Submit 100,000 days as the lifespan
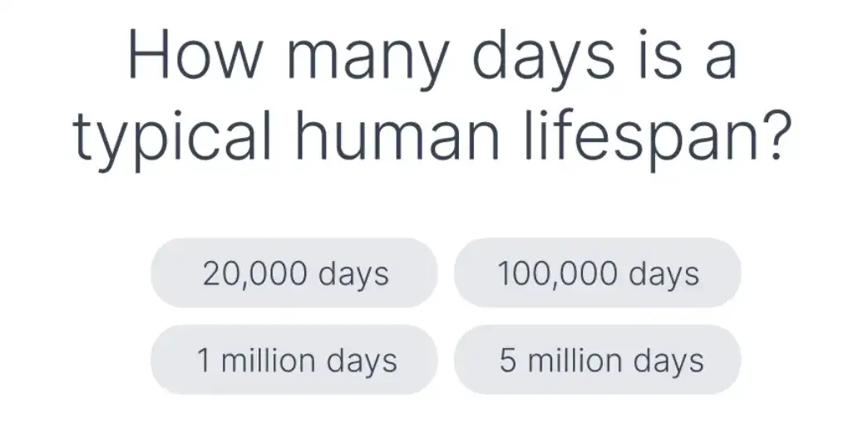Screen dimensions: 868x437 coord(597,273)
